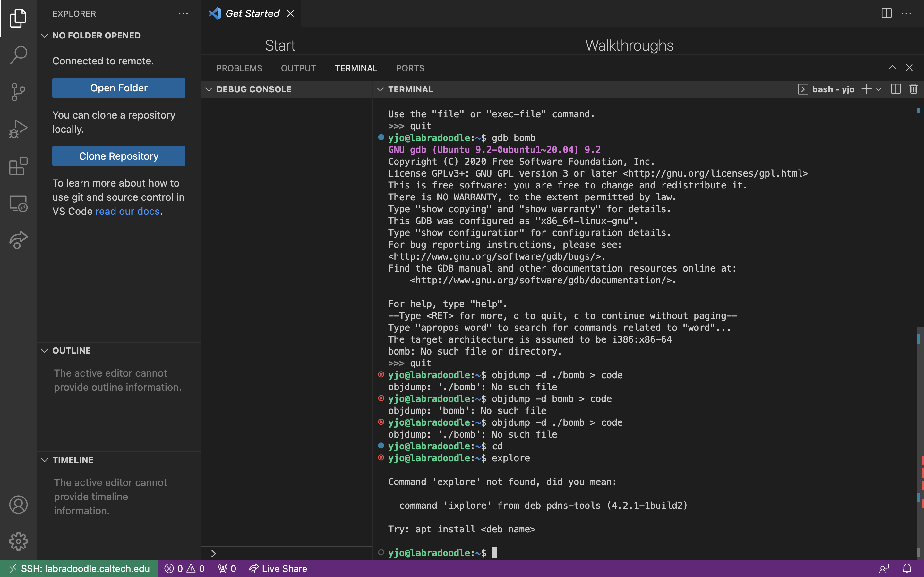924x577 pixels.
Task: Open the Extensions view
Action: point(18,166)
